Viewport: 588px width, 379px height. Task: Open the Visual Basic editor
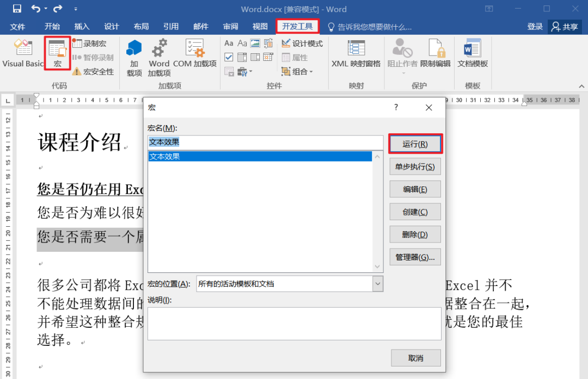22,53
